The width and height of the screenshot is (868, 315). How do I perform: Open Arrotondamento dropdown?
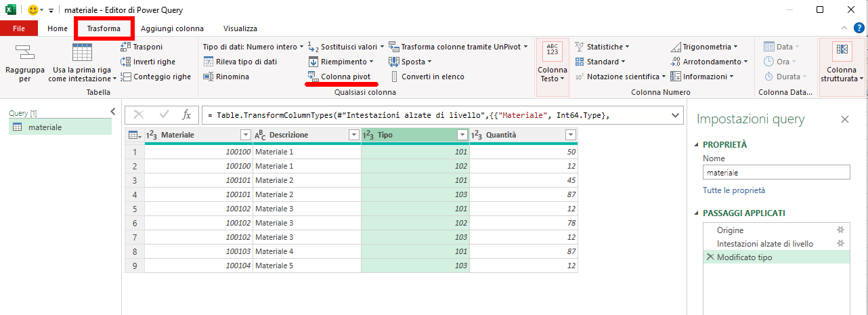tap(710, 62)
